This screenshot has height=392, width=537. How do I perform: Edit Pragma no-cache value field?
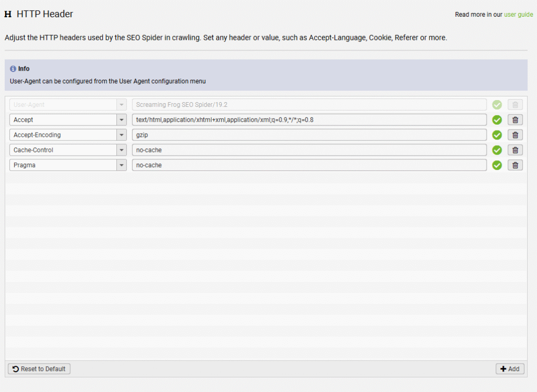[x=309, y=165]
